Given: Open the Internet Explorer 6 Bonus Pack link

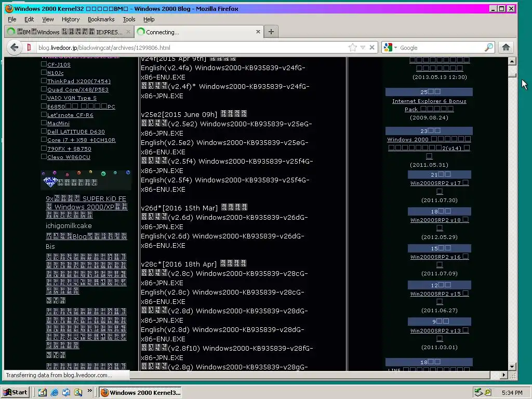Looking at the screenshot, I should pyautogui.click(x=429, y=105).
